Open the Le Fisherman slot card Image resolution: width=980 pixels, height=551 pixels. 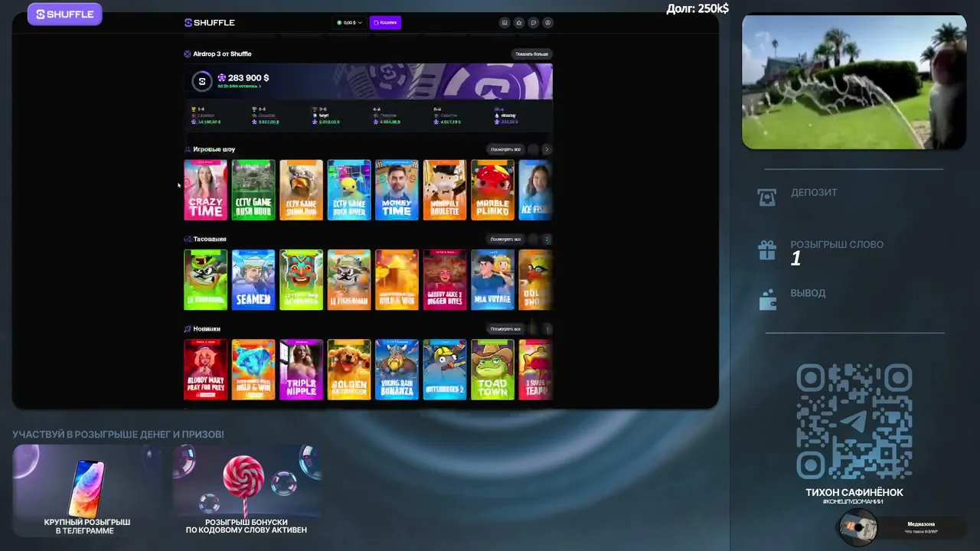pyautogui.click(x=349, y=279)
